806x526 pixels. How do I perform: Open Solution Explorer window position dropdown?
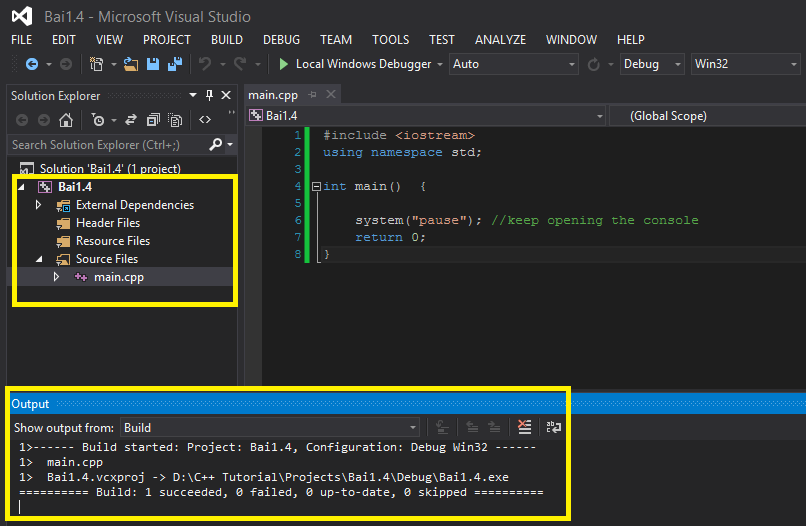[x=193, y=95]
